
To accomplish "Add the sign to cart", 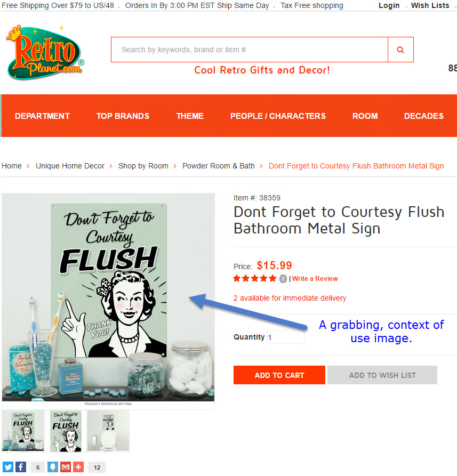I will point(279,375).
